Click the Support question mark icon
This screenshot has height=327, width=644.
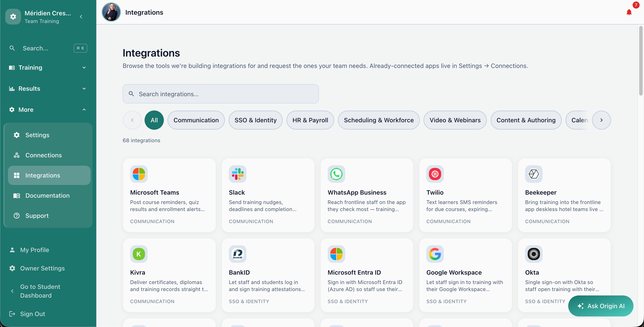16,216
